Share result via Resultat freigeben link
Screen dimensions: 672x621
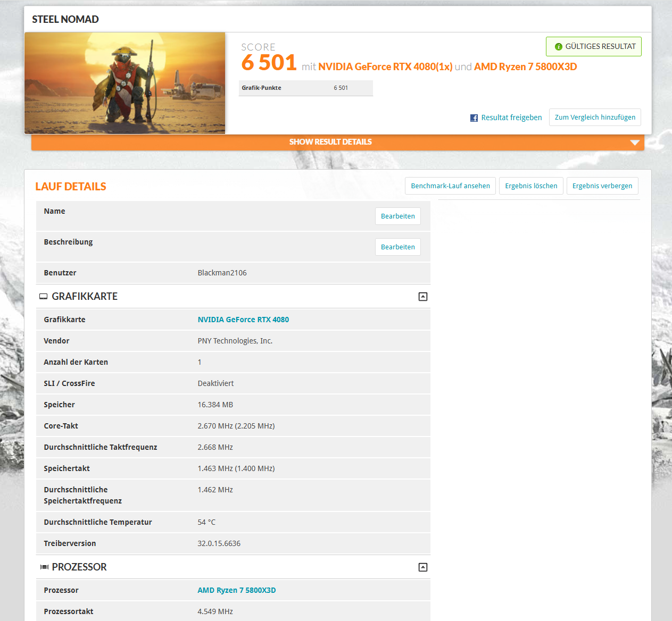[x=511, y=118]
